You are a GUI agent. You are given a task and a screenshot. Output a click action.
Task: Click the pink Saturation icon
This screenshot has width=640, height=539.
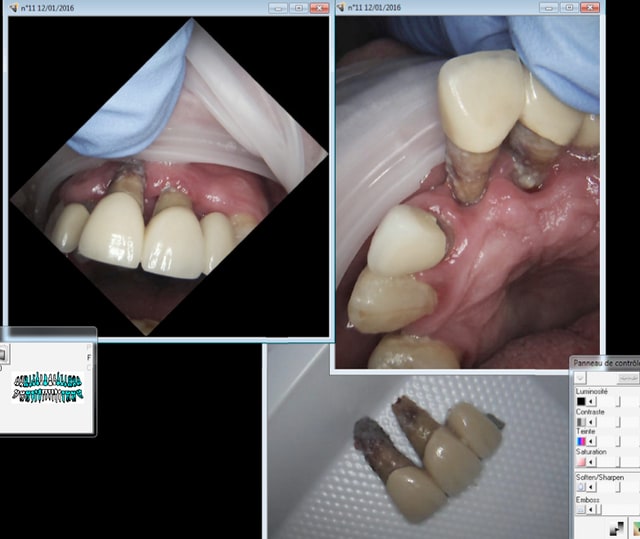[581, 461]
